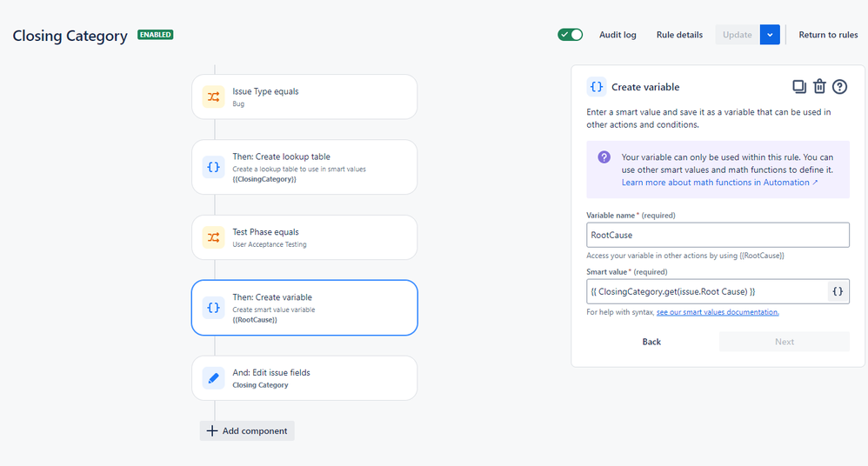Open the Audit log
The image size is (868, 466).
click(x=618, y=35)
